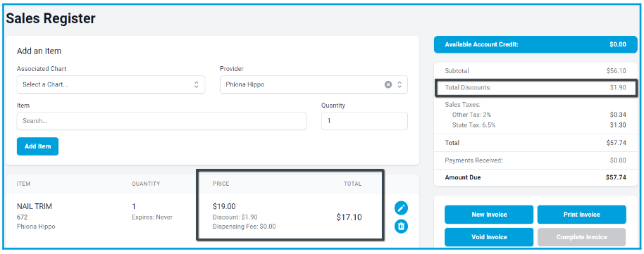Click the Total Discounts row
Viewport: 644px width, 254px height.
click(535, 87)
